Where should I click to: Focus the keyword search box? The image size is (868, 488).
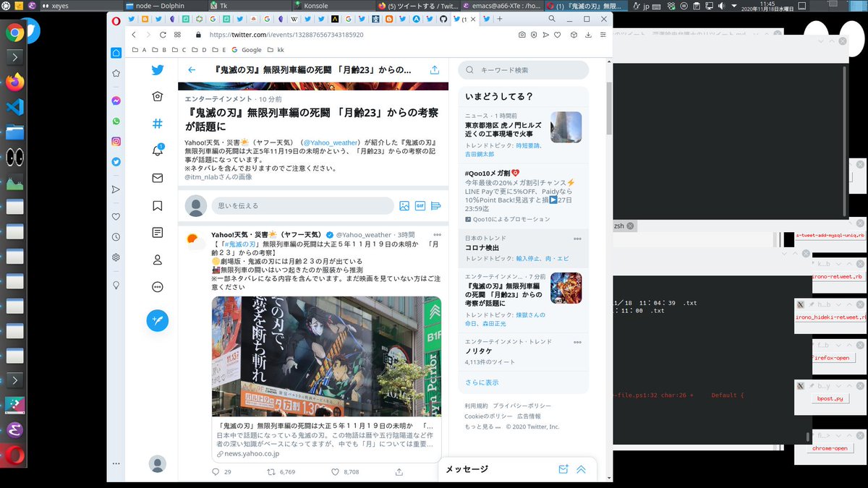[524, 70]
